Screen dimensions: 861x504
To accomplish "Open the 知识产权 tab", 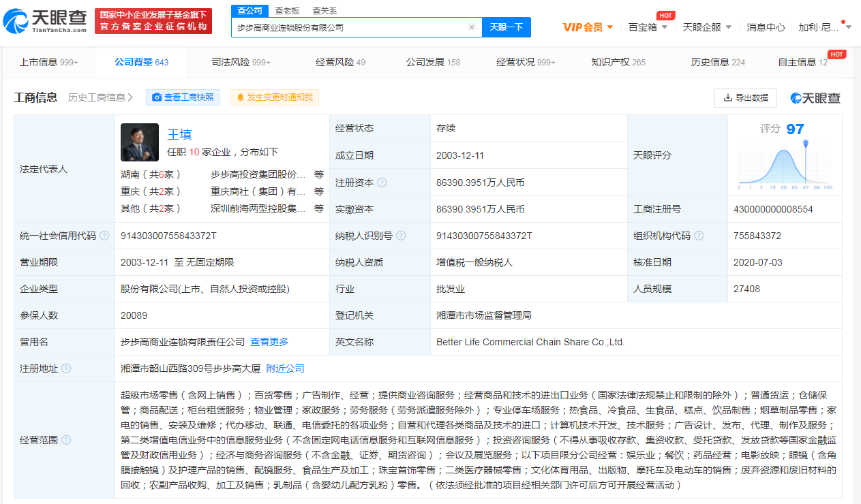I will click(x=618, y=62).
